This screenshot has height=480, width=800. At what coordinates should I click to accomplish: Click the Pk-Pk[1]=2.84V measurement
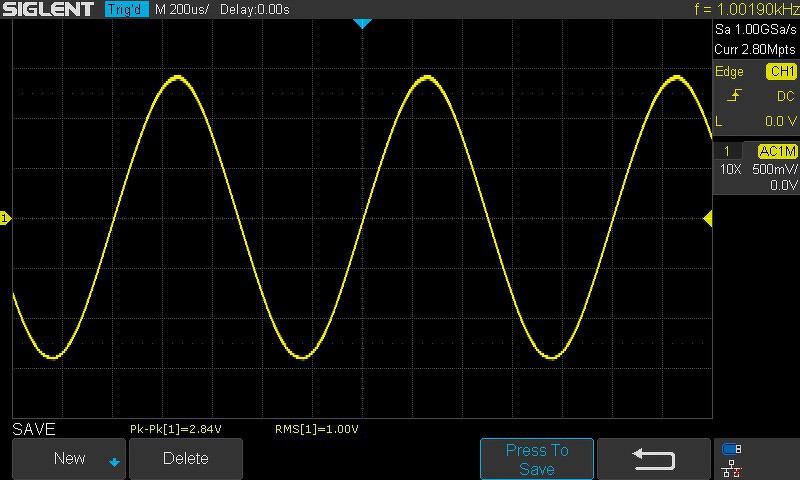click(x=176, y=430)
